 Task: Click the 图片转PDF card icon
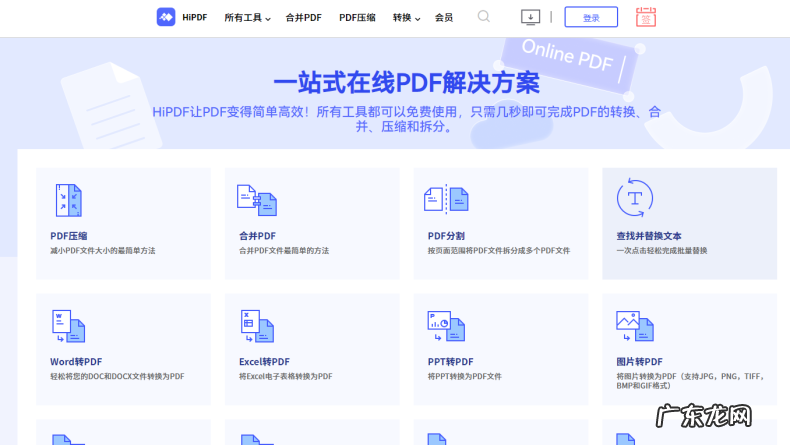[635, 326]
